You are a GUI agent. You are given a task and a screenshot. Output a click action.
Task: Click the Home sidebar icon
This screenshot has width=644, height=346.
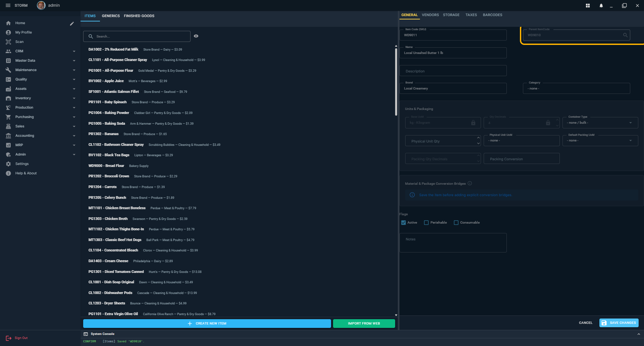8,23
